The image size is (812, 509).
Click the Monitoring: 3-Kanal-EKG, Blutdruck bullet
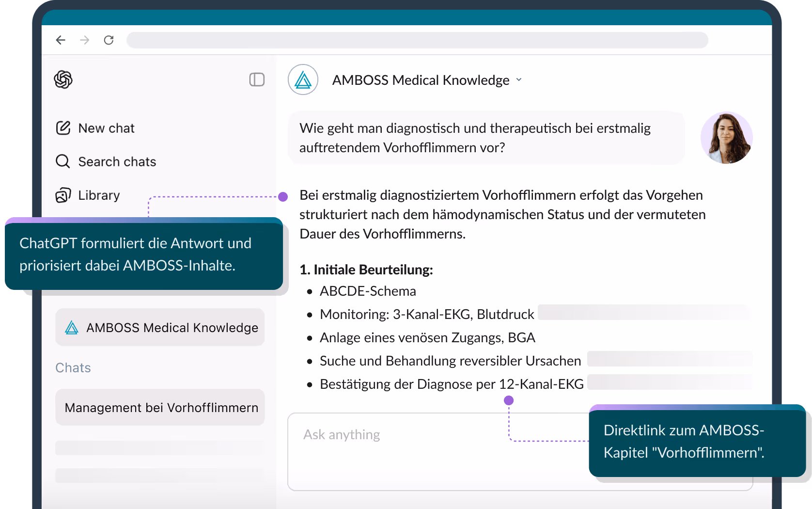(427, 314)
